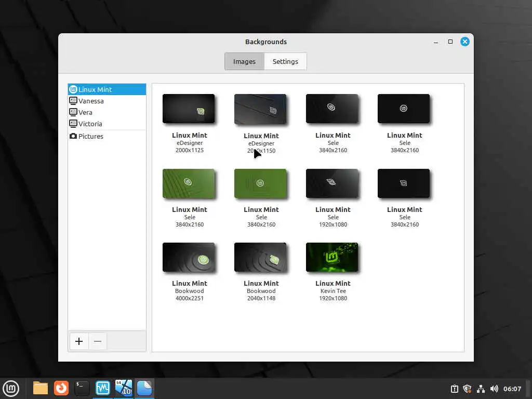The width and height of the screenshot is (532, 399).
Task: Maximize the Backgrounds window
Action: coord(450,42)
